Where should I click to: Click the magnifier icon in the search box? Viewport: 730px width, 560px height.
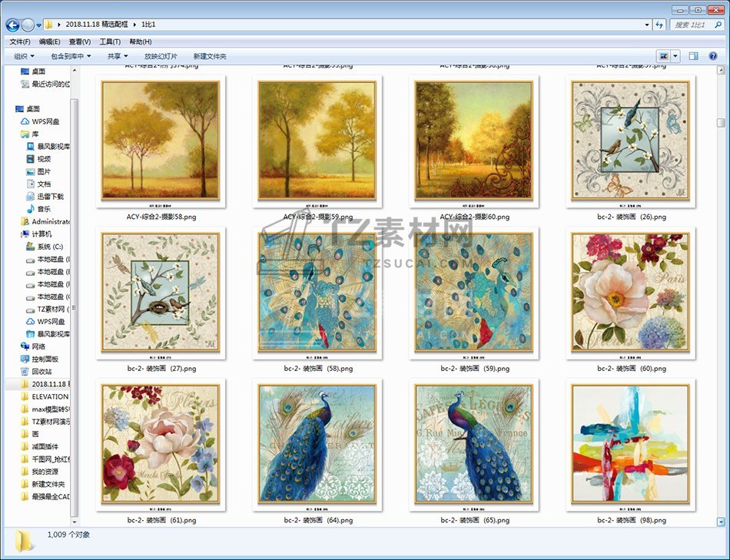[718, 25]
